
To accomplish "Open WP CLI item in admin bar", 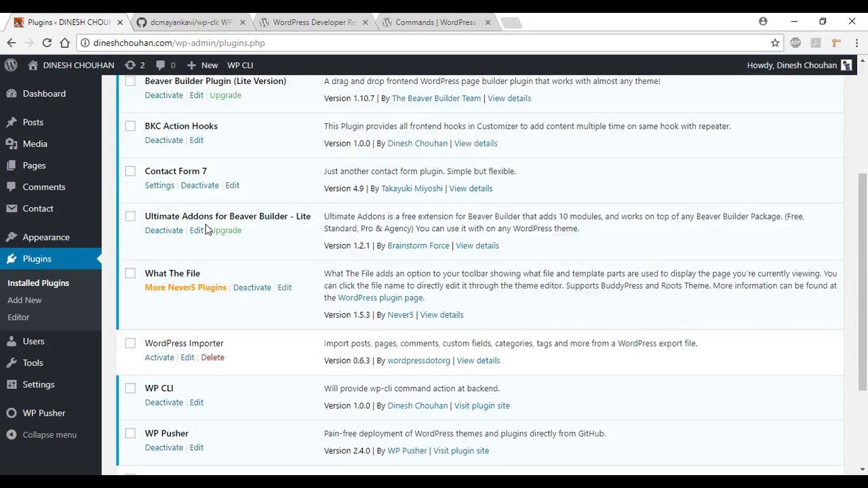I will click(x=240, y=65).
